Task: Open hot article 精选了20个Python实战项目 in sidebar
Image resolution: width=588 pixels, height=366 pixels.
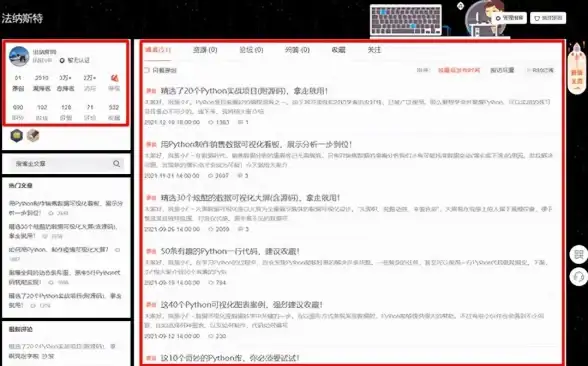Action: 65,300
